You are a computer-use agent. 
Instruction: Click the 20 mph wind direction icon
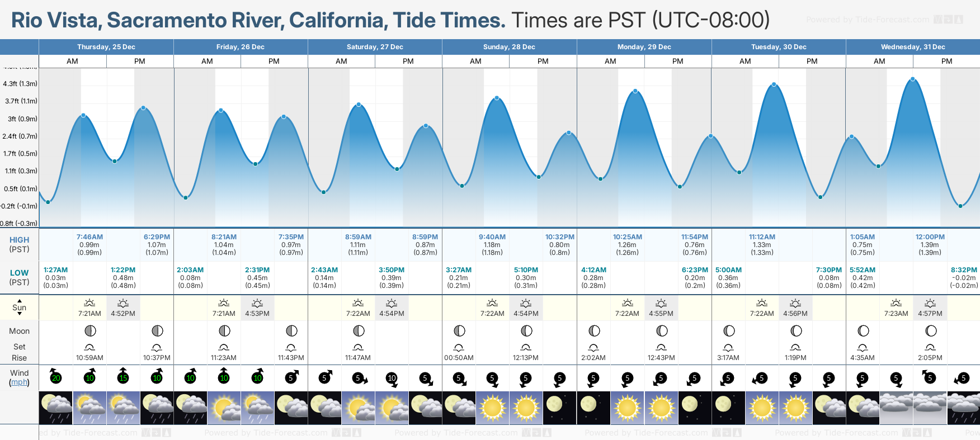coord(55,377)
